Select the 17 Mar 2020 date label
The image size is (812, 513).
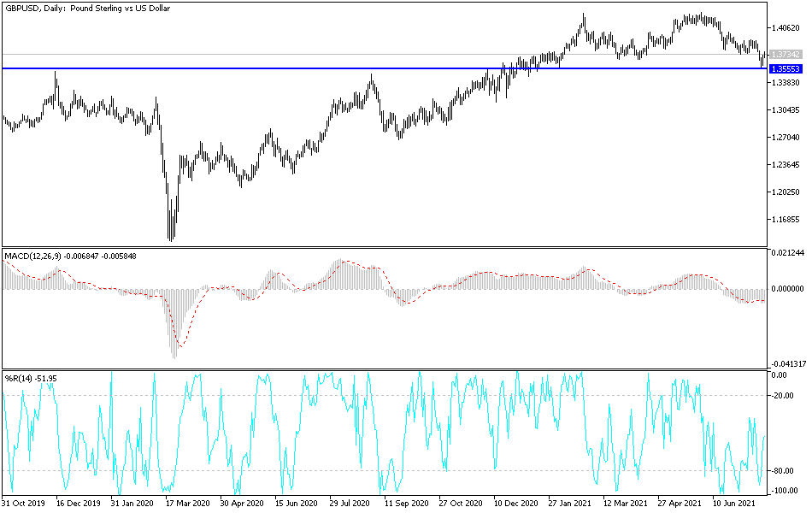click(187, 504)
